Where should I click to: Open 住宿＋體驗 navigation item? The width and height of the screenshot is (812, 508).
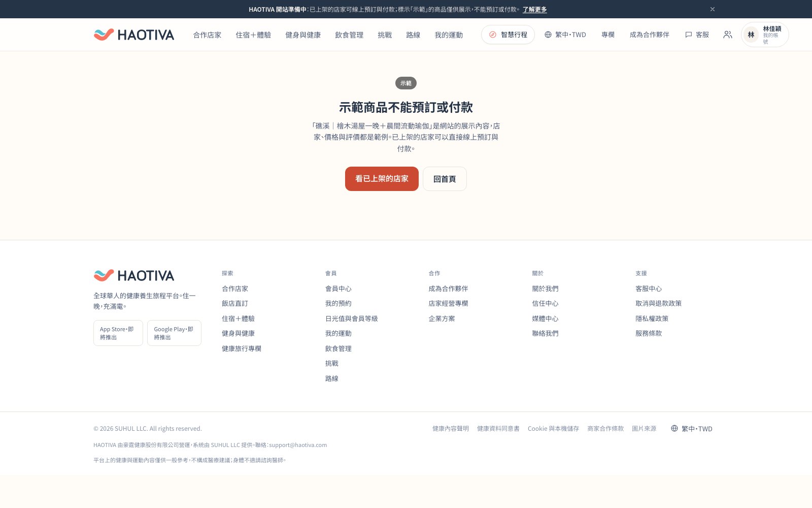[x=253, y=35]
